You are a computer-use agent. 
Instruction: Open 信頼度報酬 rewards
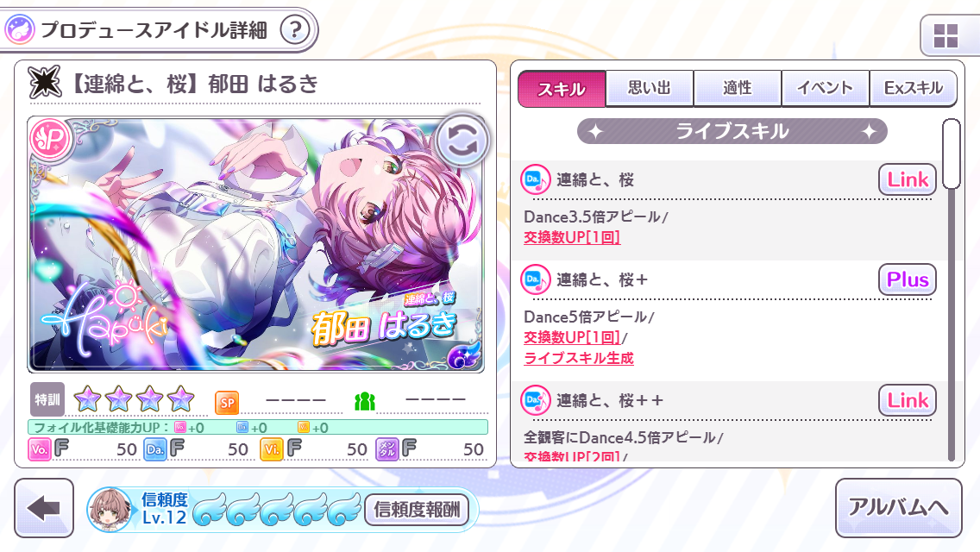click(x=417, y=510)
